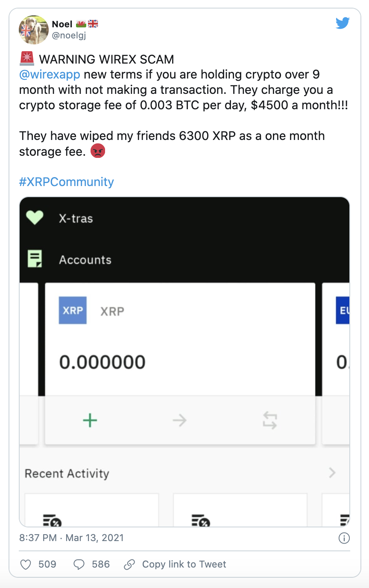Open the second Recent Activity card
Screen dimensions: 369x588
[240, 510]
